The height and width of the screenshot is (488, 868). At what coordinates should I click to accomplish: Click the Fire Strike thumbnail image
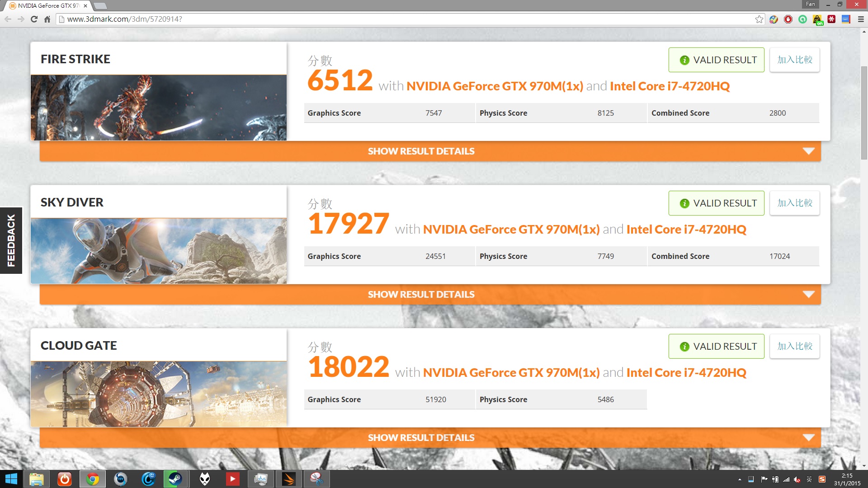tap(159, 108)
